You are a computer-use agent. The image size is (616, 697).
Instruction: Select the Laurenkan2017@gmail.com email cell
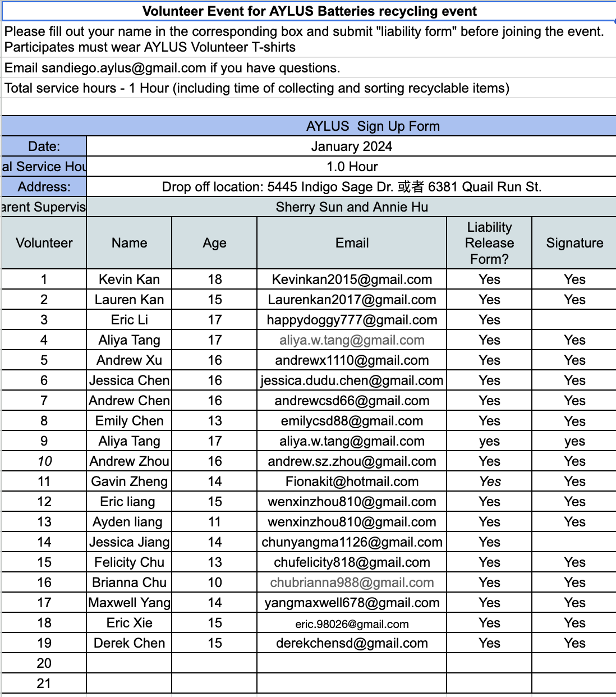352,300
